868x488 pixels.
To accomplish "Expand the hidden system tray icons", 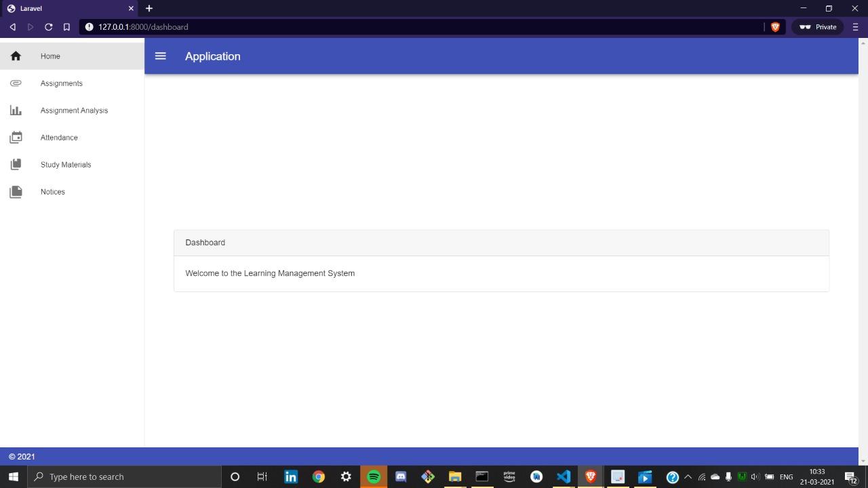I will (x=688, y=476).
